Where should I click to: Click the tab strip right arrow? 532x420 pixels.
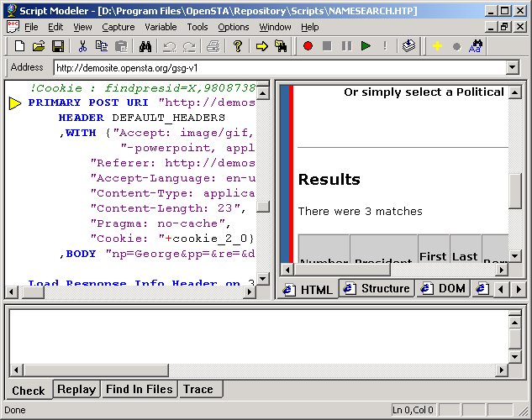click(519, 290)
